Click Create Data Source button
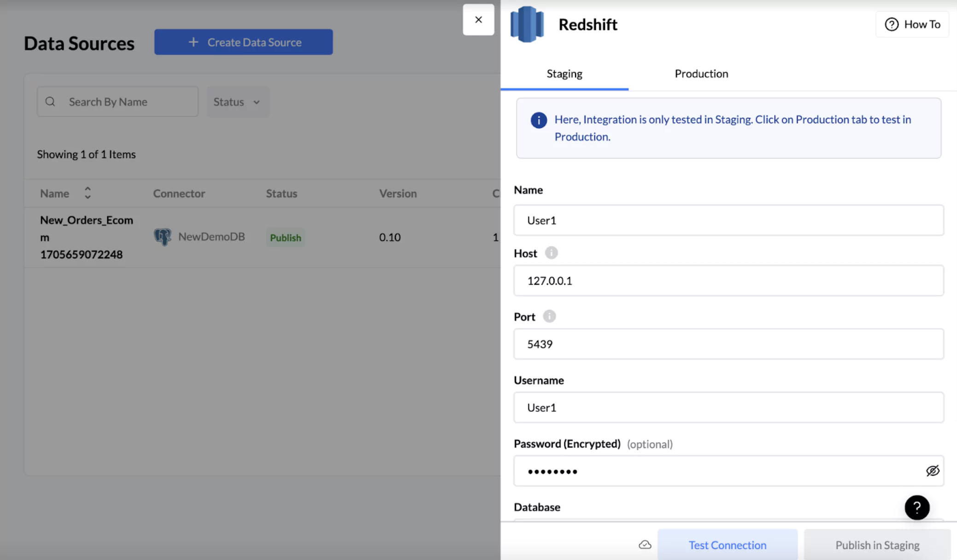Image resolution: width=957 pixels, height=560 pixels. coord(243,42)
